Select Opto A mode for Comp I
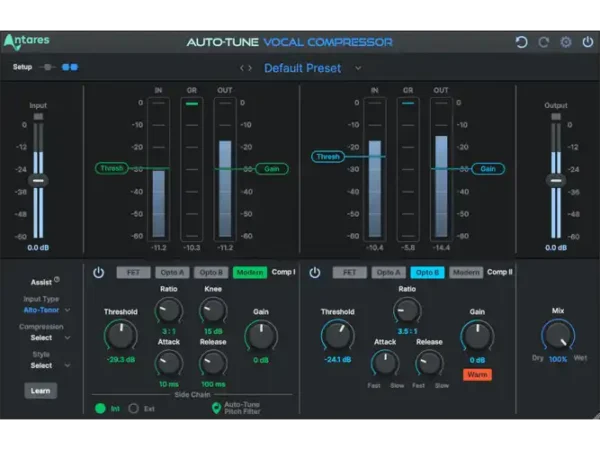The image size is (600, 450). tap(172, 272)
